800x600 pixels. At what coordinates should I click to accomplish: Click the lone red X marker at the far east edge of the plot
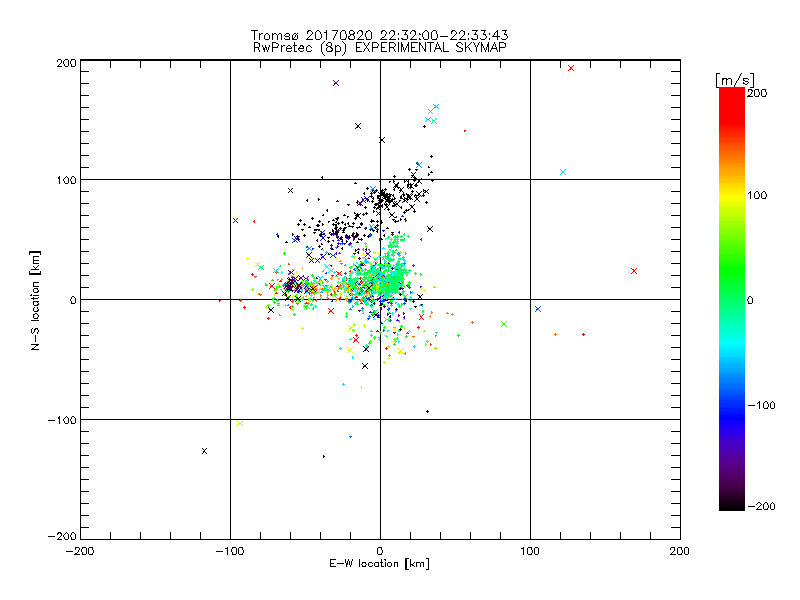point(634,271)
